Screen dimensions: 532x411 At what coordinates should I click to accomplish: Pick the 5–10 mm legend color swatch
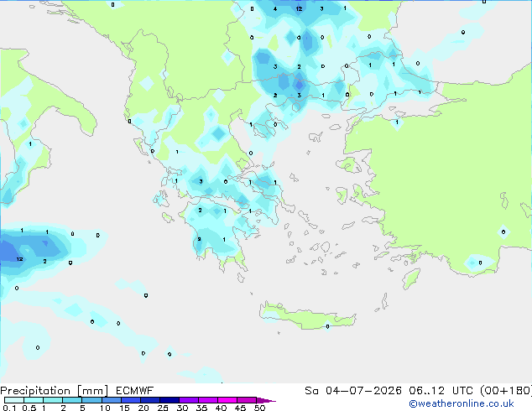click(x=91, y=400)
